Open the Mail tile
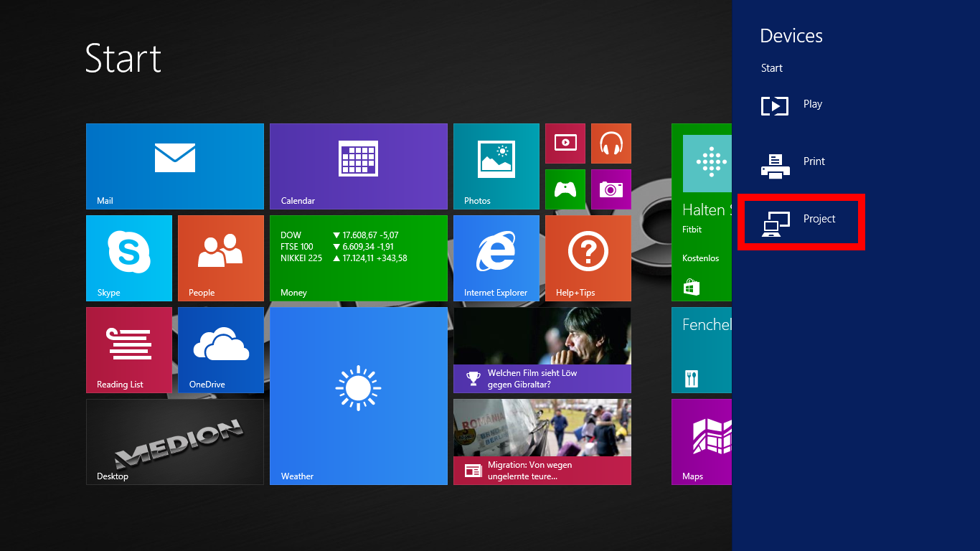 pyautogui.click(x=175, y=166)
